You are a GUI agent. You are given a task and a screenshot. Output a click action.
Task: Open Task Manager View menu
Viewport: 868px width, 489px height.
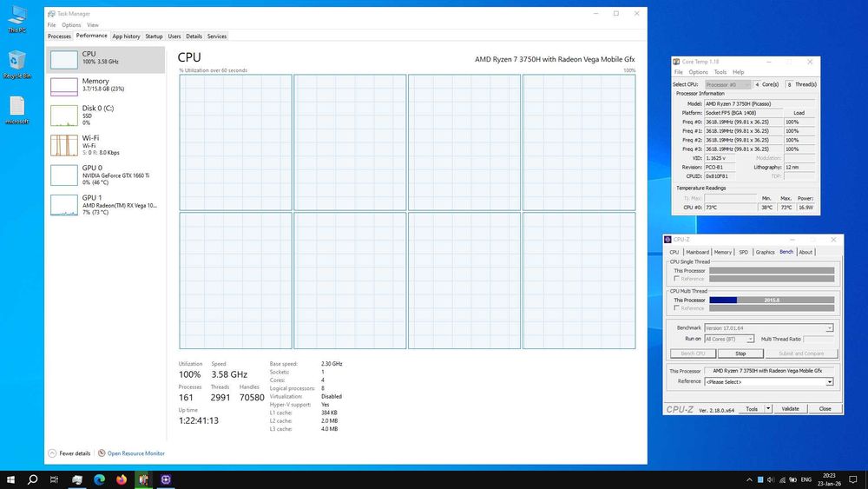point(93,25)
